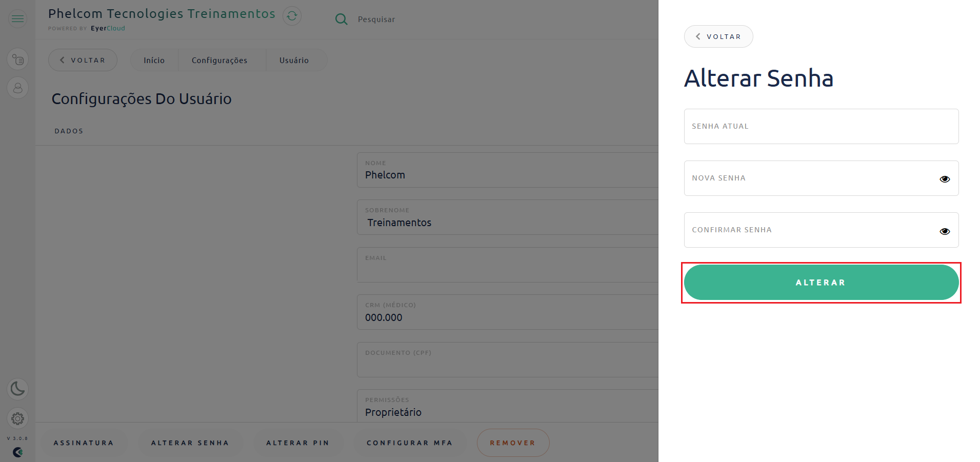The width and height of the screenshot is (980, 462).
Task: Go back with panel Voltar button
Action: coord(718,36)
